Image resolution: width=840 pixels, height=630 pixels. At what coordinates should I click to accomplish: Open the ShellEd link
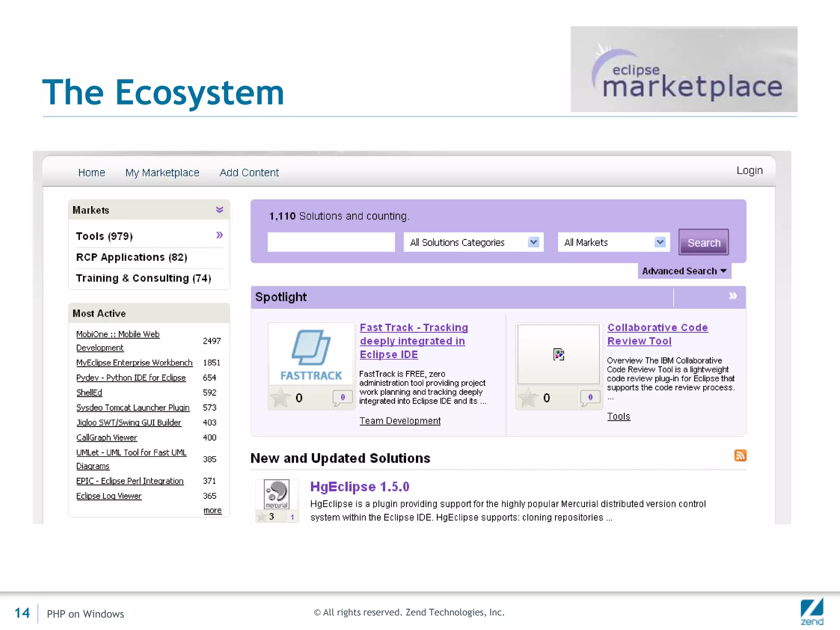[x=89, y=393]
